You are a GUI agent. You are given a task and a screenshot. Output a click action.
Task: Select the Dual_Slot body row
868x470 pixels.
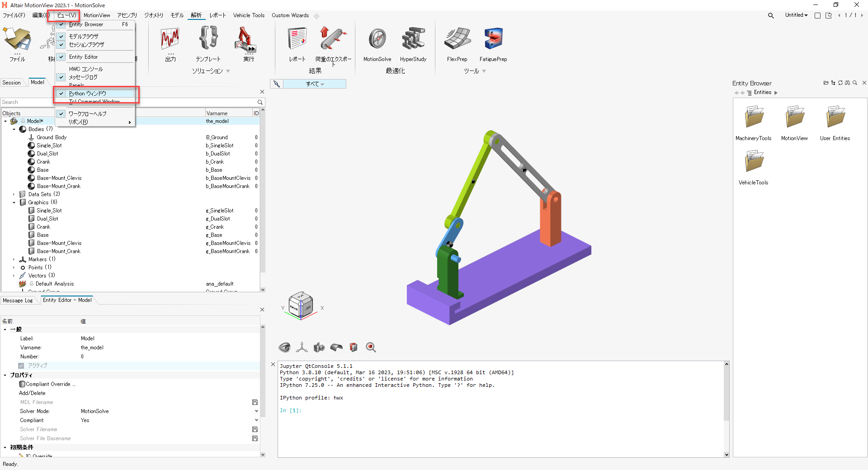[130, 154]
